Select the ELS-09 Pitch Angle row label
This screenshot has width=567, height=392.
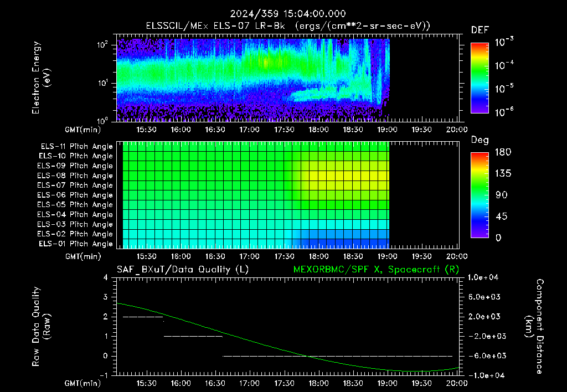(75, 166)
